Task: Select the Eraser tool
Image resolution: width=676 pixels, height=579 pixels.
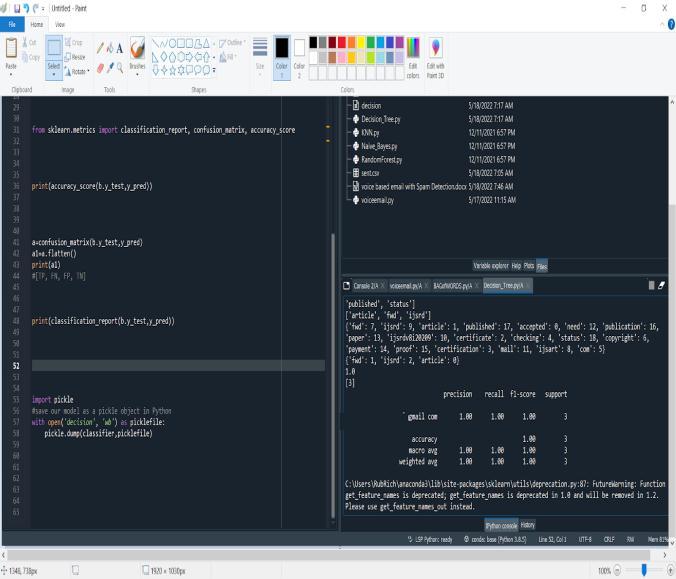Action: (x=100, y=68)
